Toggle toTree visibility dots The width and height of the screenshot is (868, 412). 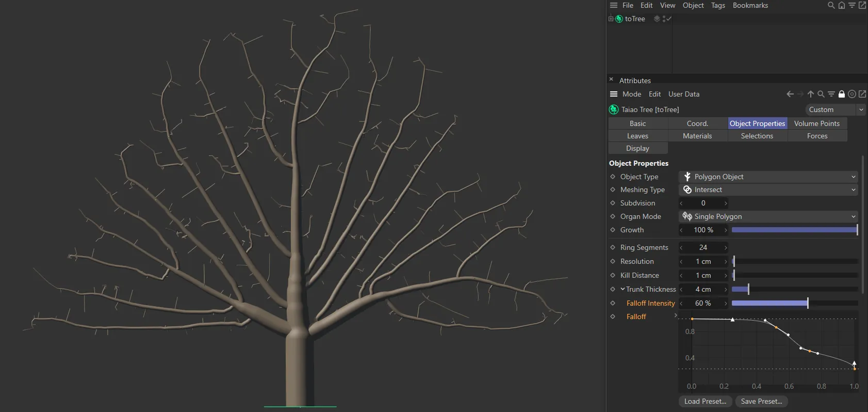pyautogui.click(x=664, y=19)
